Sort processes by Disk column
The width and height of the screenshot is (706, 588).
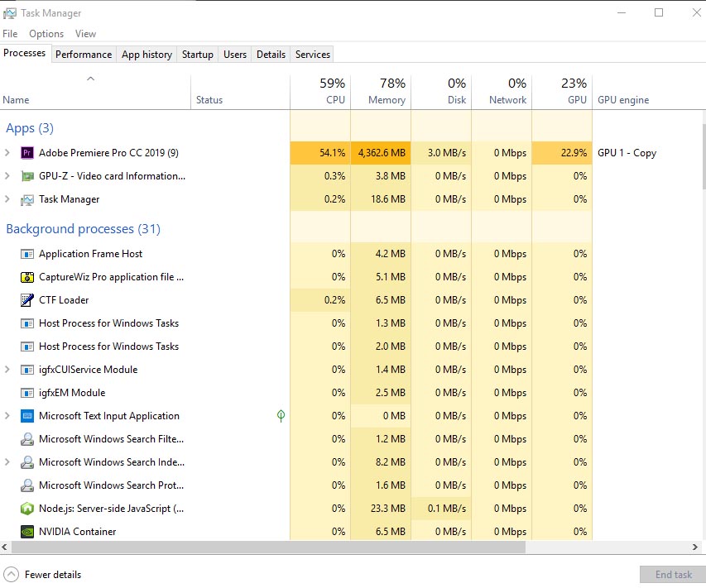coord(441,93)
